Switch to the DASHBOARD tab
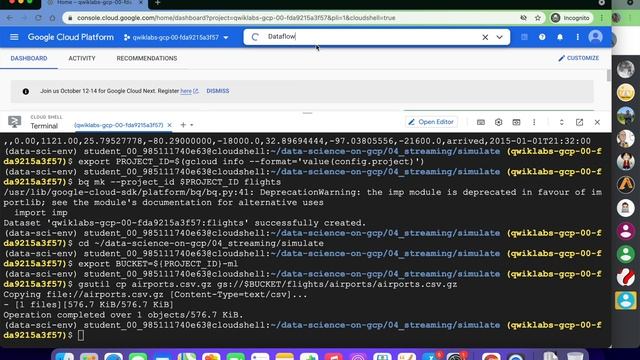Screen dimensions: 640x360 29,58
